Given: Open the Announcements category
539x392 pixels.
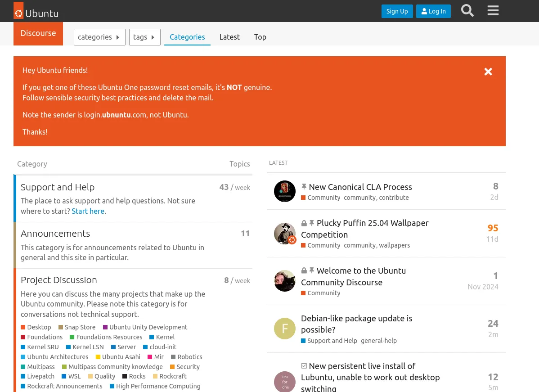Looking at the screenshot, I should pos(55,234).
